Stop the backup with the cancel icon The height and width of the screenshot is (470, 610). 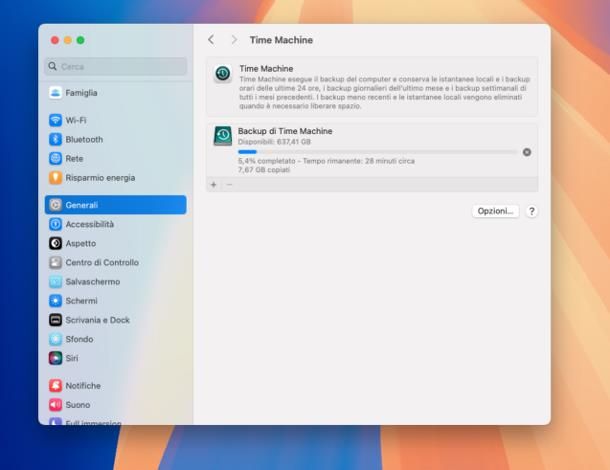tap(527, 152)
